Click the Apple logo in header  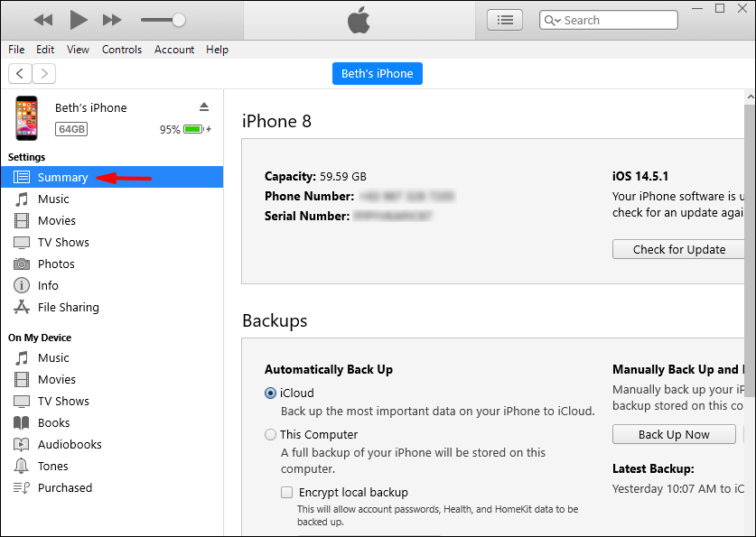tap(359, 20)
